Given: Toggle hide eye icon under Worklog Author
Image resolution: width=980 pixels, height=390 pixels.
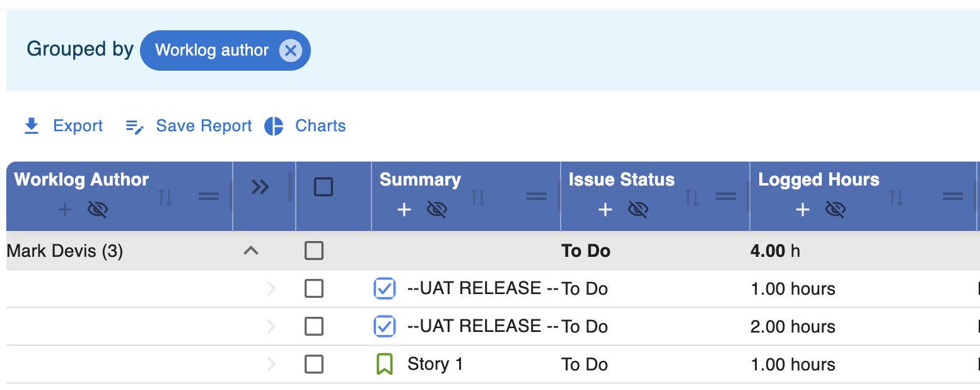Looking at the screenshot, I should pos(98,210).
